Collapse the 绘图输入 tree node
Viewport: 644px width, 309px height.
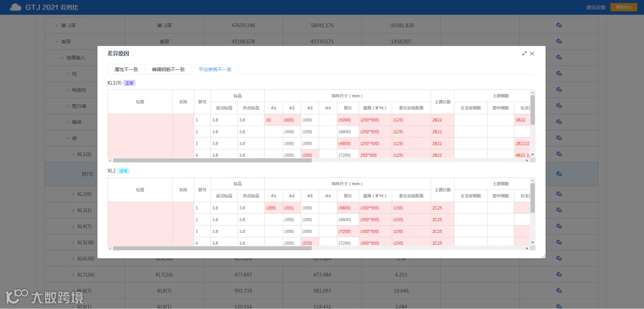62,58
